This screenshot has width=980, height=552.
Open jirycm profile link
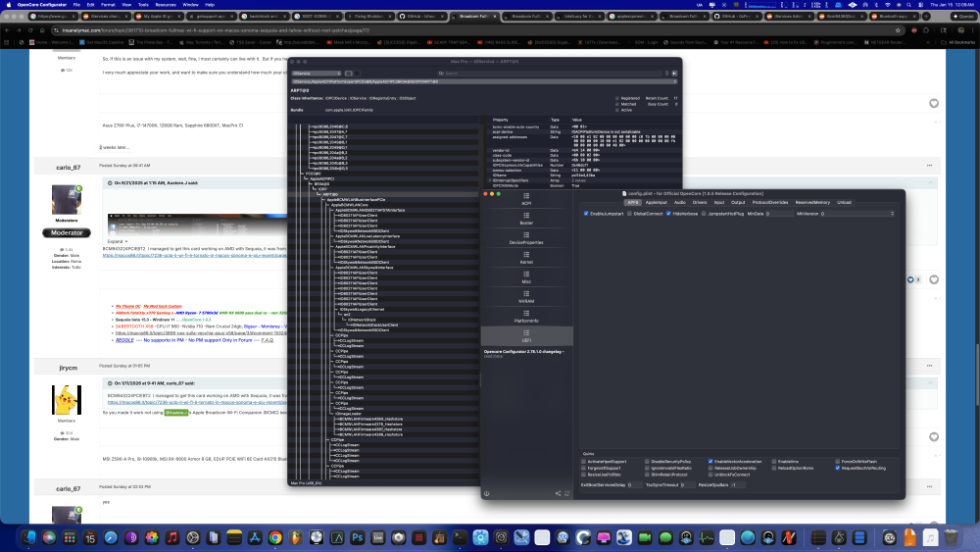click(69, 369)
